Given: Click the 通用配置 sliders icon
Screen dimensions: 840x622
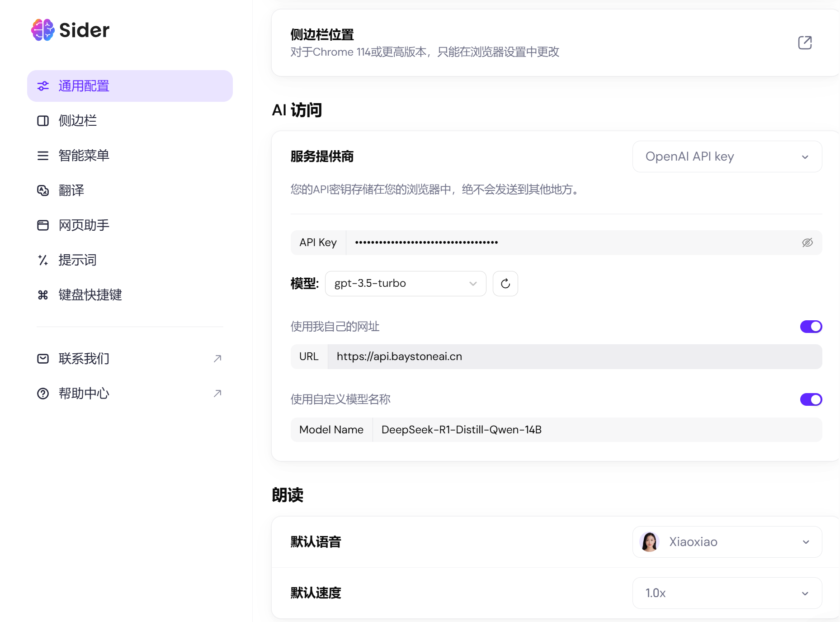Looking at the screenshot, I should [43, 86].
